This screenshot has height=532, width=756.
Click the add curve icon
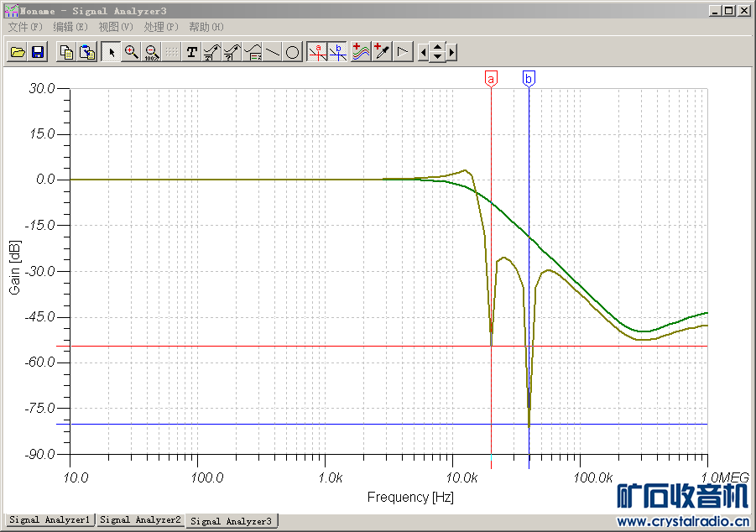point(361,52)
